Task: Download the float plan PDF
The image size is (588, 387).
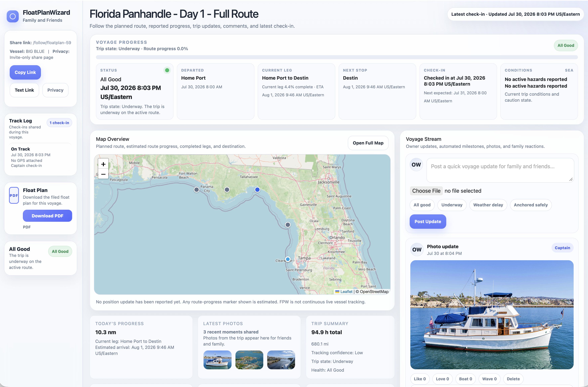Action: tap(47, 216)
